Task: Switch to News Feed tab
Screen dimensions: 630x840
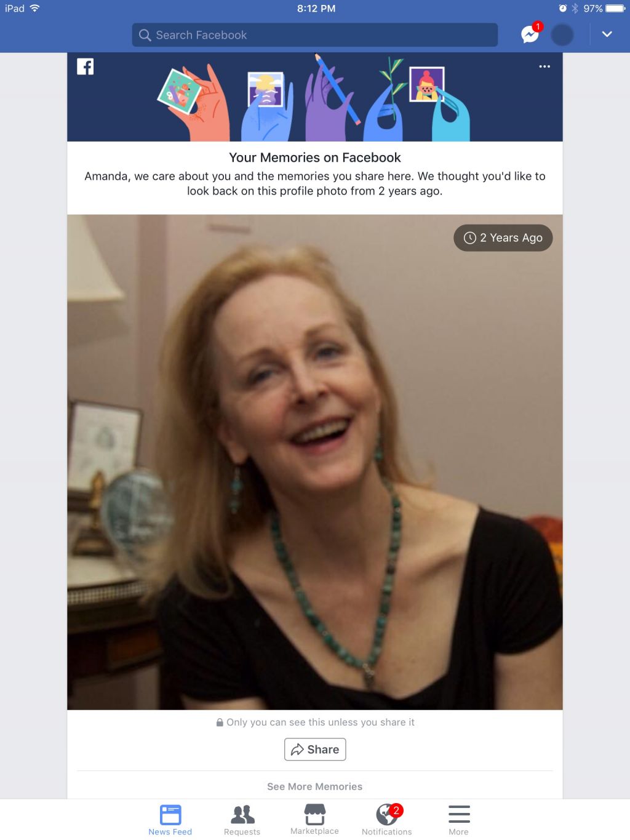Action: pyautogui.click(x=170, y=820)
